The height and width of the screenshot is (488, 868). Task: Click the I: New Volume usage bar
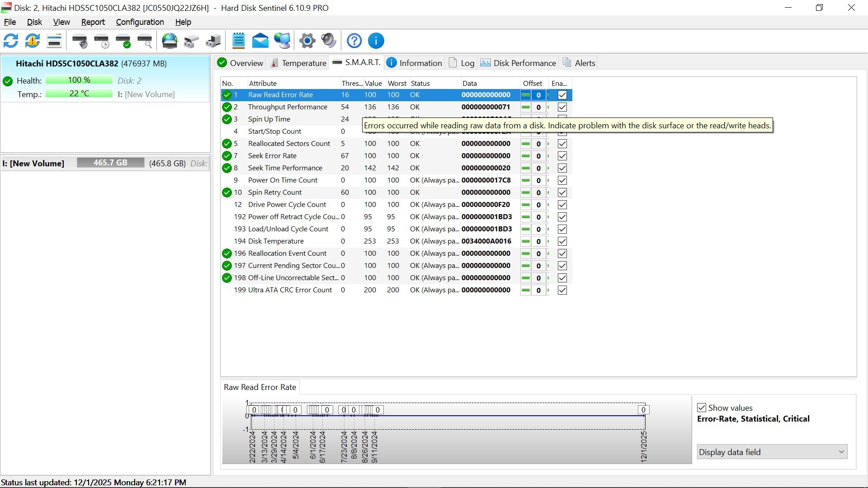click(x=110, y=163)
